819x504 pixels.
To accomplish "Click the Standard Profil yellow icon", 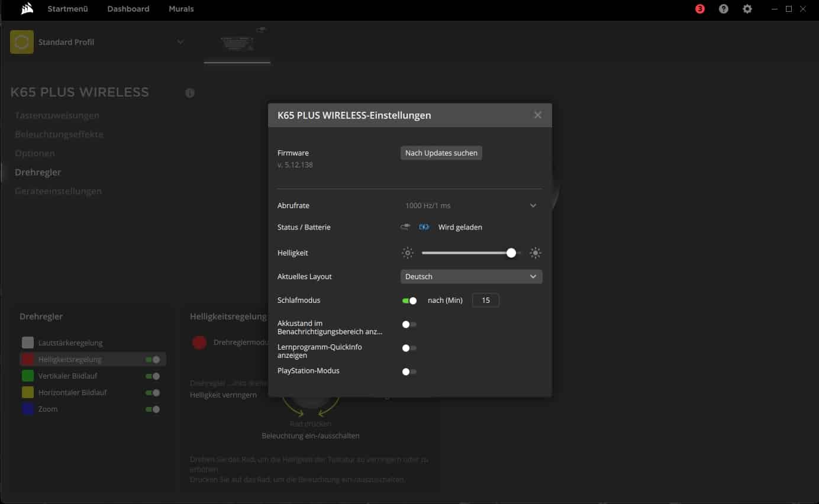I will (x=22, y=42).
